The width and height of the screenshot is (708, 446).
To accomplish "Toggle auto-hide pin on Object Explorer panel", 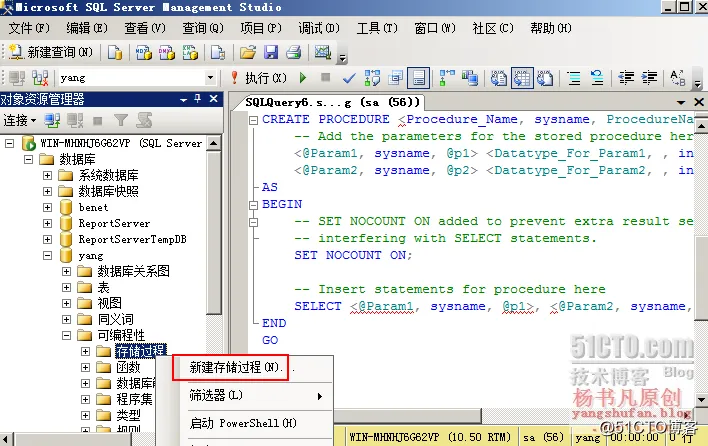I will click(198, 98).
